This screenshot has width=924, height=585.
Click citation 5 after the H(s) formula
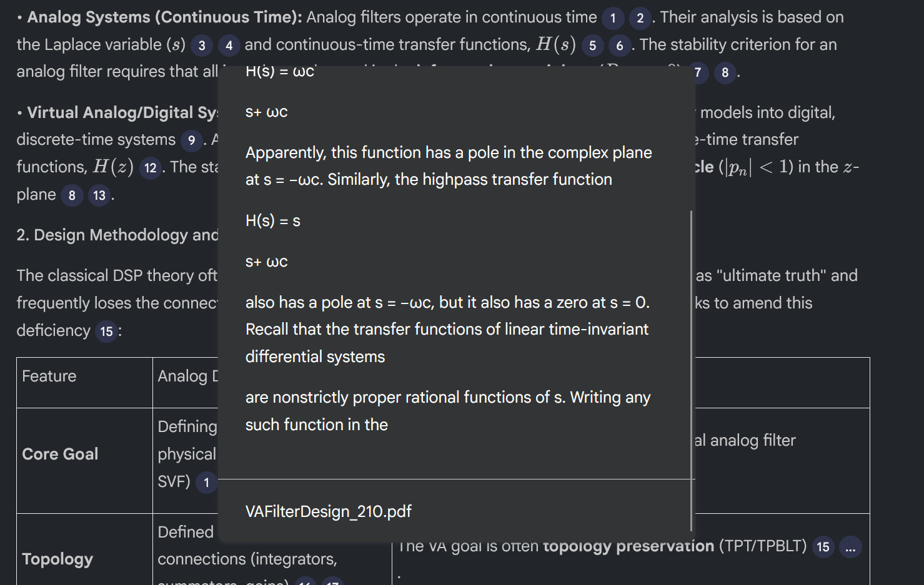592,46
